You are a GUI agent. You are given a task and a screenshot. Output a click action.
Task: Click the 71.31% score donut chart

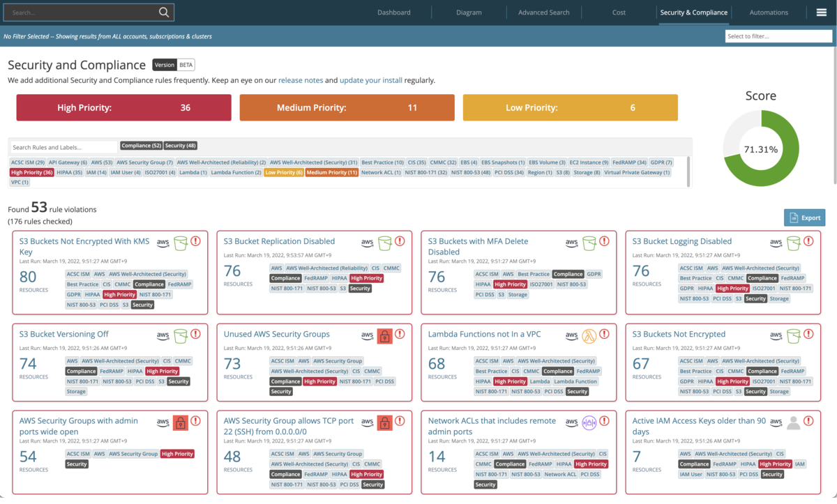pos(760,149)
